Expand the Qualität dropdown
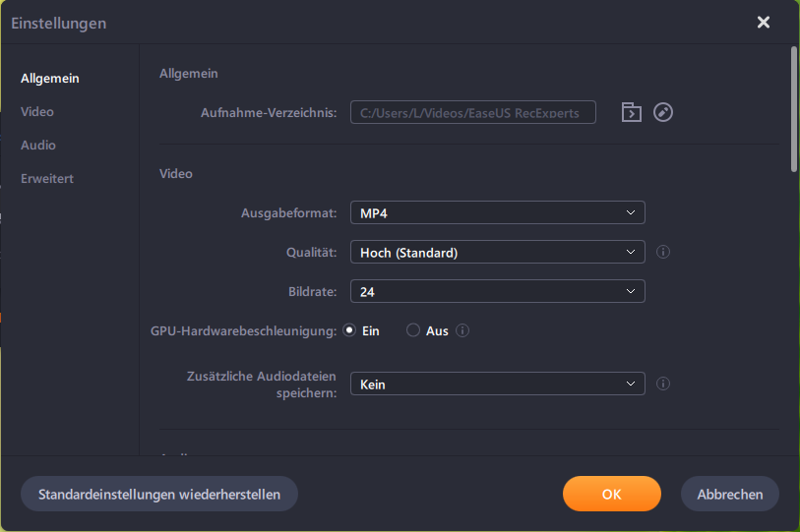Viewport: 800px width, 532px height. point(497,253)
